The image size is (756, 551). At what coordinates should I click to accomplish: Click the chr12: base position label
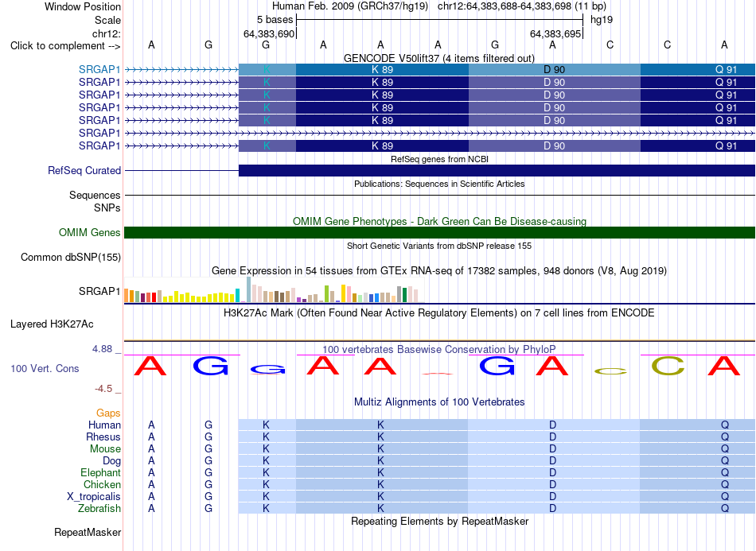[106, 33]
